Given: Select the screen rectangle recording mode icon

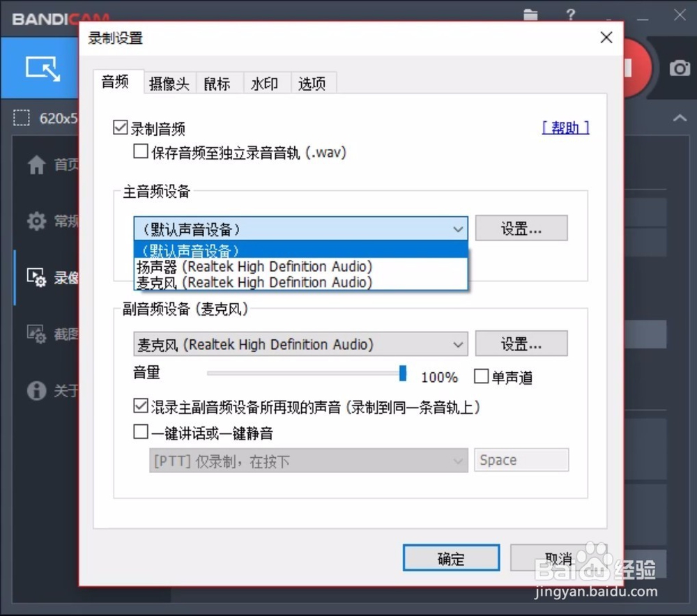Looking at the screenshot, I should [43, 69].
